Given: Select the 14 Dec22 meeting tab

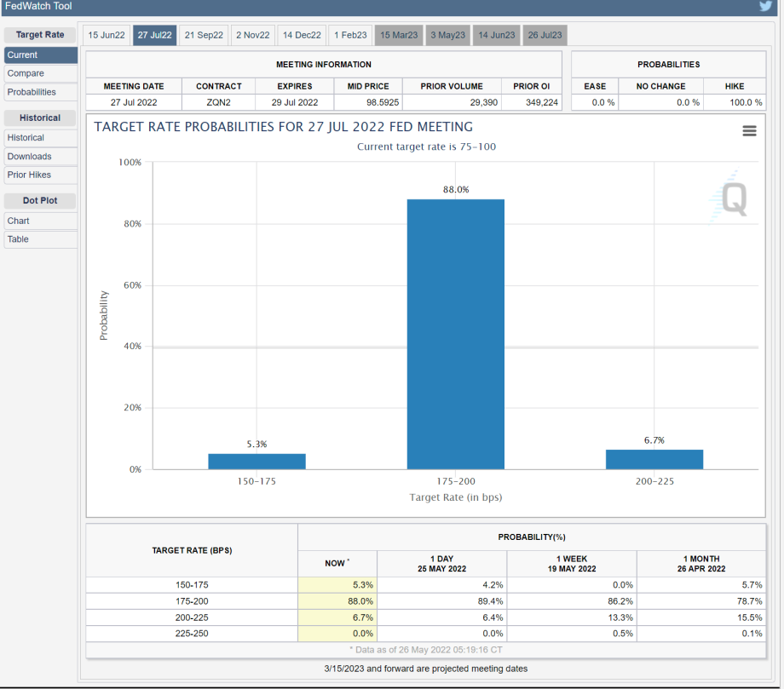Looking at the screenshot, I should coord(302,35).
